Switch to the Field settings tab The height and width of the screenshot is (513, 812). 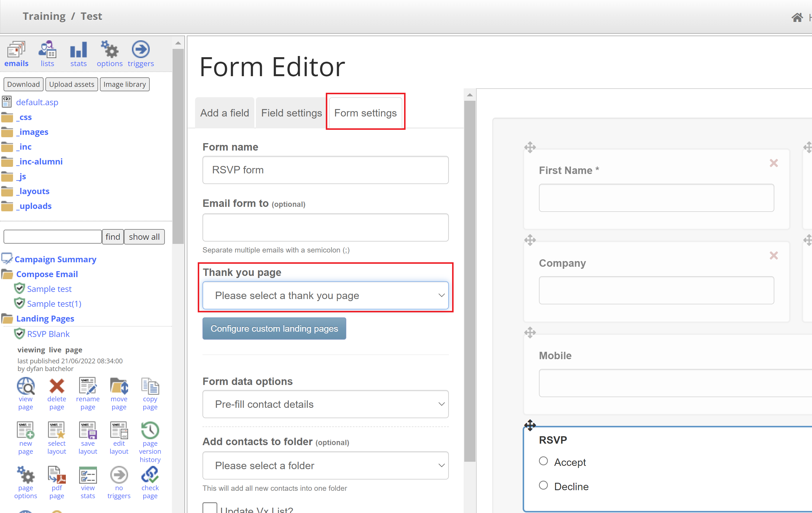click(x=292, y=113)
